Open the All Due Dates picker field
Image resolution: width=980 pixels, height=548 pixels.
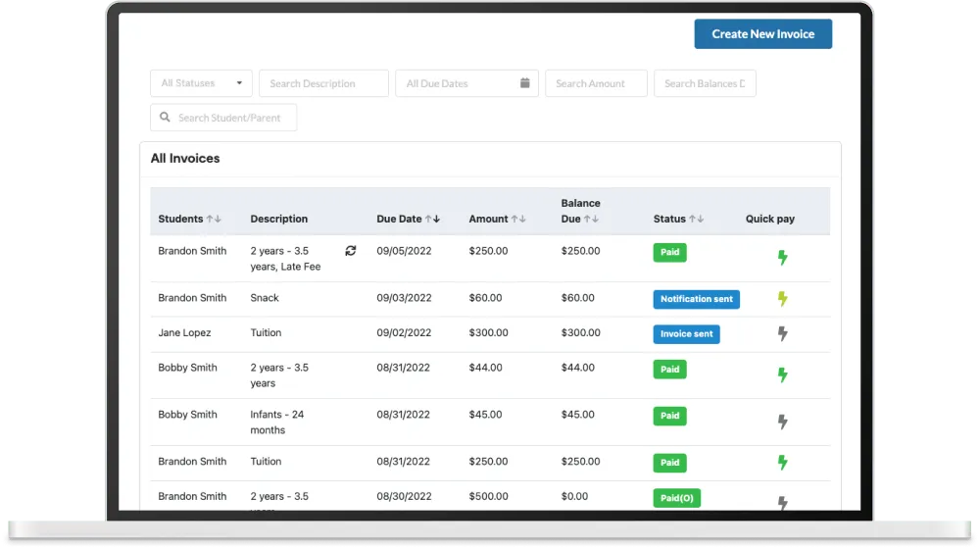point(466,83)
